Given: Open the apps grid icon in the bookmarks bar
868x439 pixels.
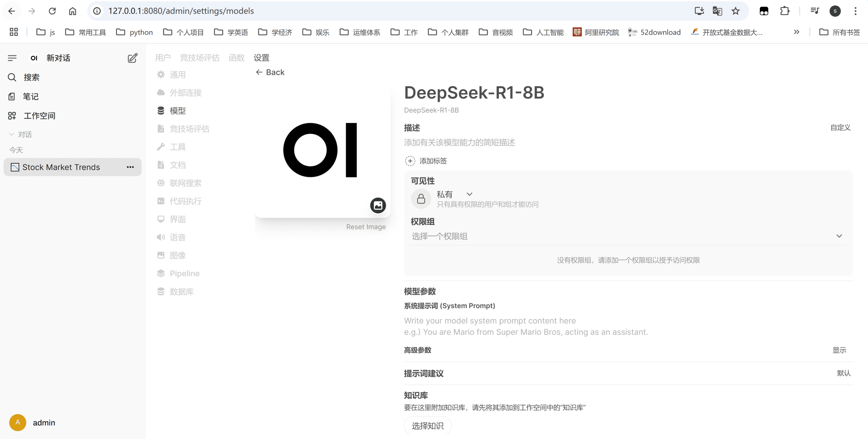Looking at the screenshot, I should pyautogui.click(x=14, y=32).
